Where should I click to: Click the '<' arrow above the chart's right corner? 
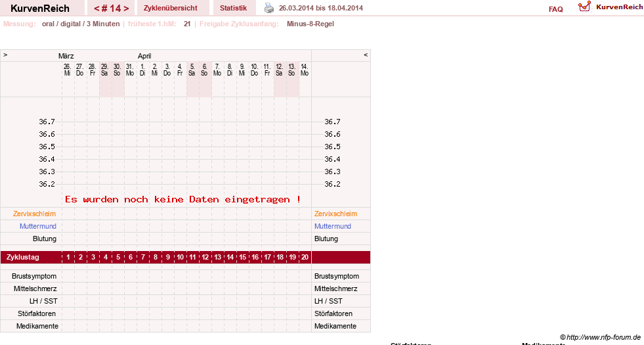click(x=366, y=55)
